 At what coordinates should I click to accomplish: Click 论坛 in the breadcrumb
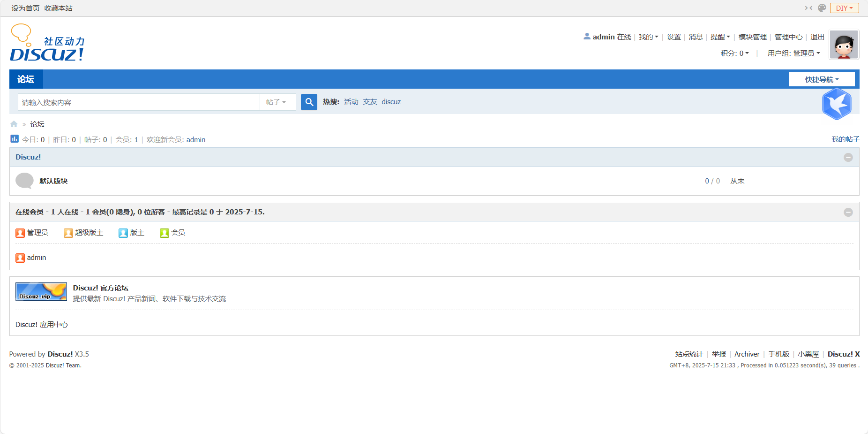coord(37,124)
